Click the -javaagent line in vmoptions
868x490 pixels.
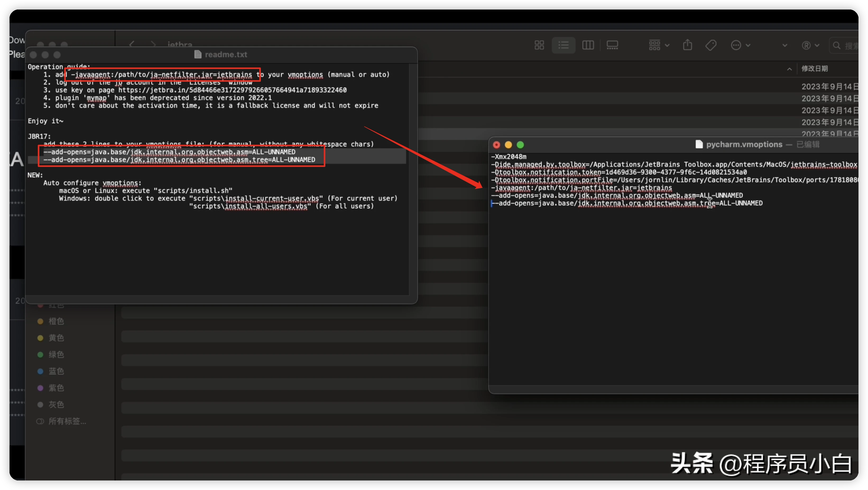click(581, 188)
